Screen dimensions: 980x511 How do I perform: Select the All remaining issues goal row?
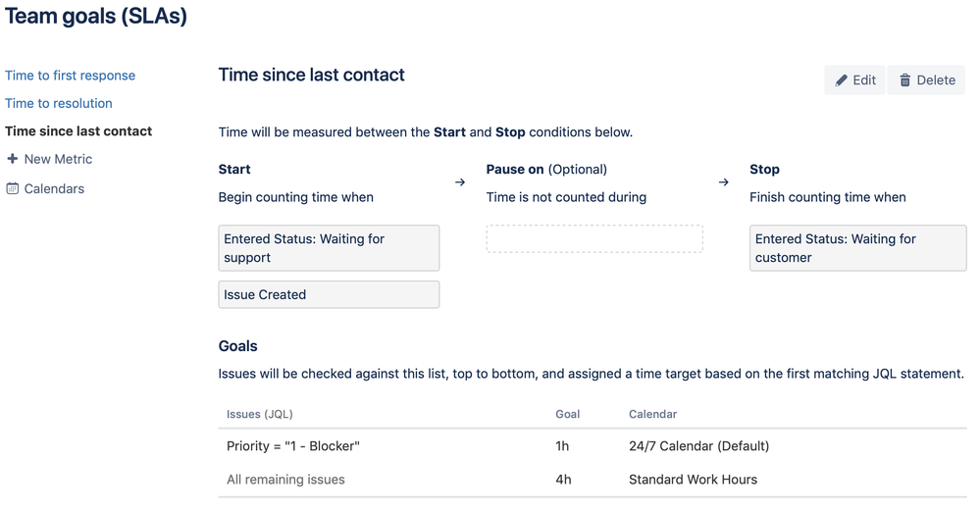point(593,480)
